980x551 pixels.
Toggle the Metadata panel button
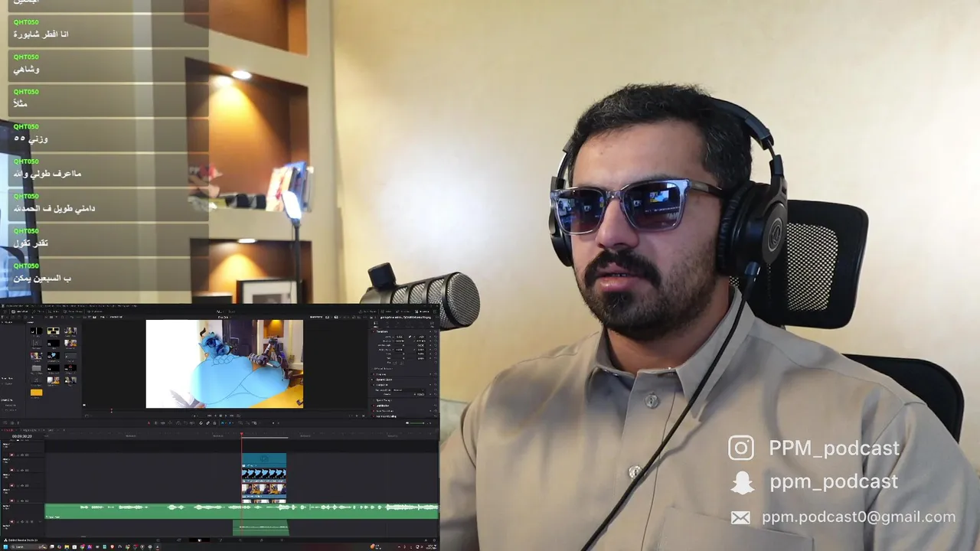pos(403,311)
